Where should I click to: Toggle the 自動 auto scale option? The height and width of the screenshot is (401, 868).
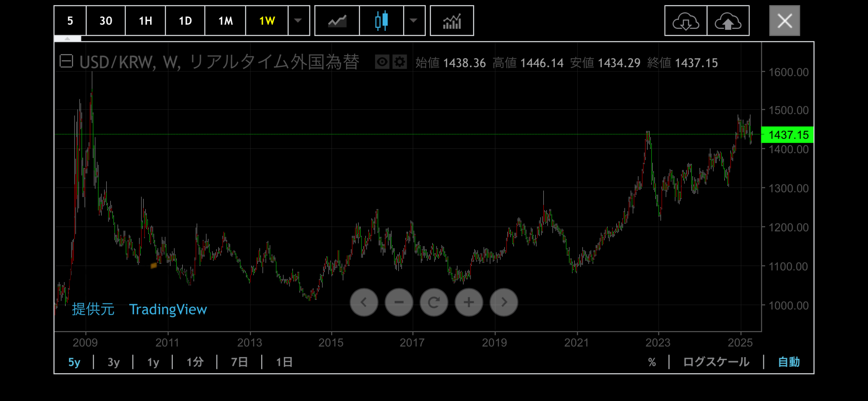coord(789,362)
